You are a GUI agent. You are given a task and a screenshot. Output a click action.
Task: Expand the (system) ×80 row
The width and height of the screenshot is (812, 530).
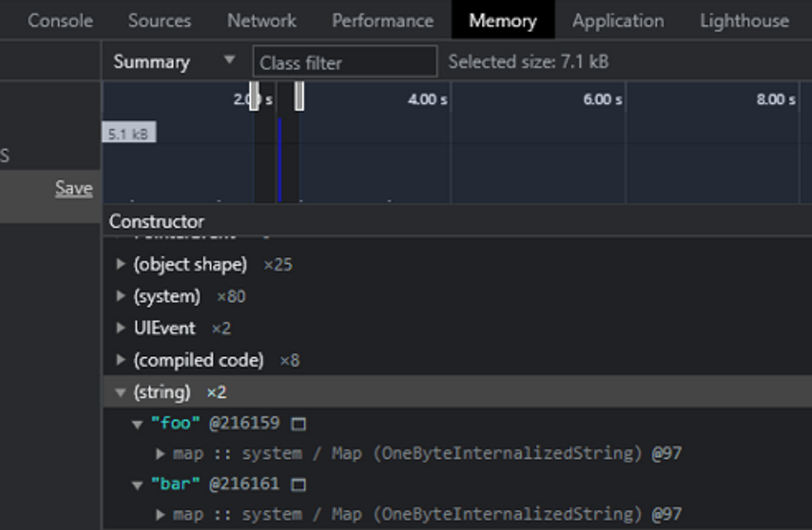coord(120,296)
